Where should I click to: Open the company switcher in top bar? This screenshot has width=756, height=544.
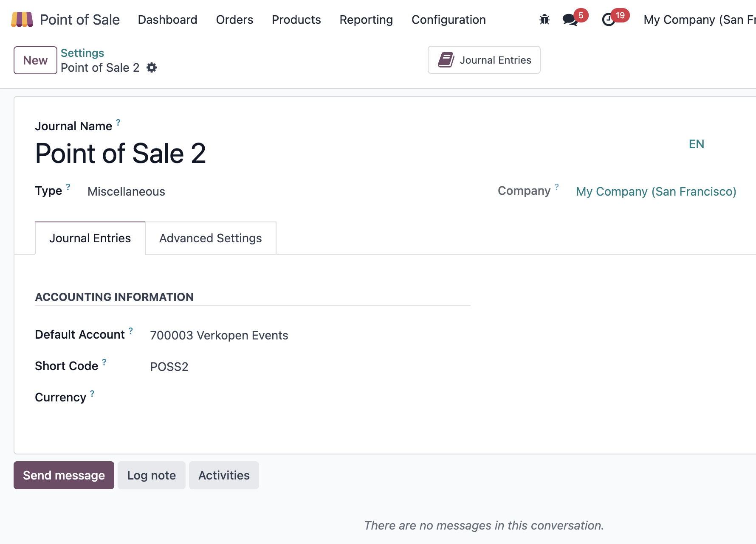700,20
